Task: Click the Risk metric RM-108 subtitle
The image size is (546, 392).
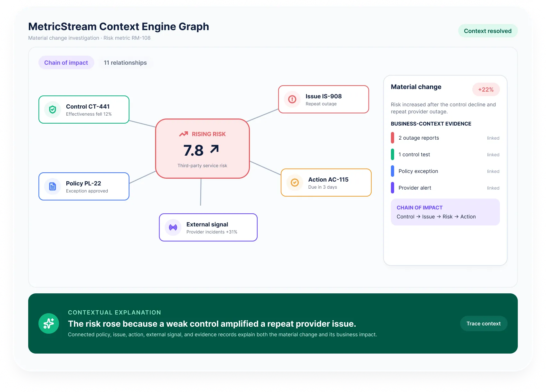Action: click(x=127, y=38)
